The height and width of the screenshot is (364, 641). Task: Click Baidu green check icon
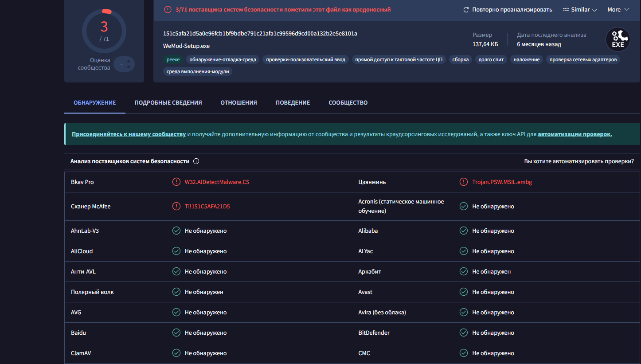pos(176,333)
